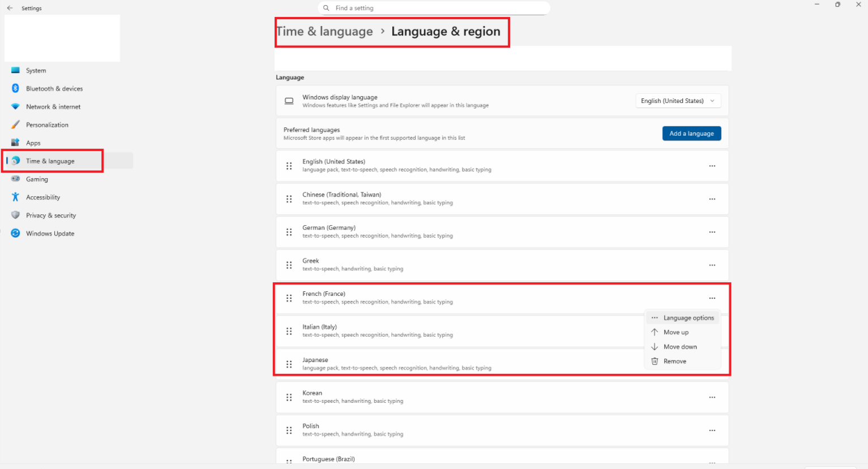Click Move up in the context menu

[x=675, y=332]
